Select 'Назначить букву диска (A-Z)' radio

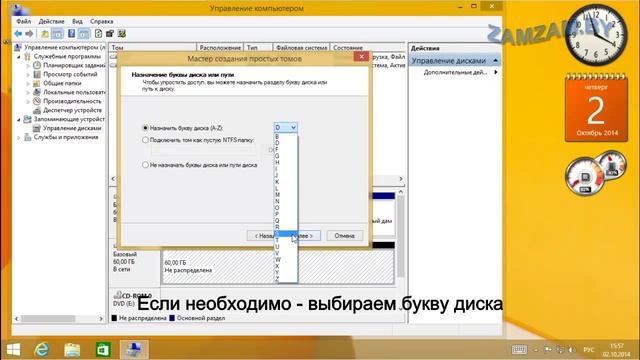[x=145, y=128]
